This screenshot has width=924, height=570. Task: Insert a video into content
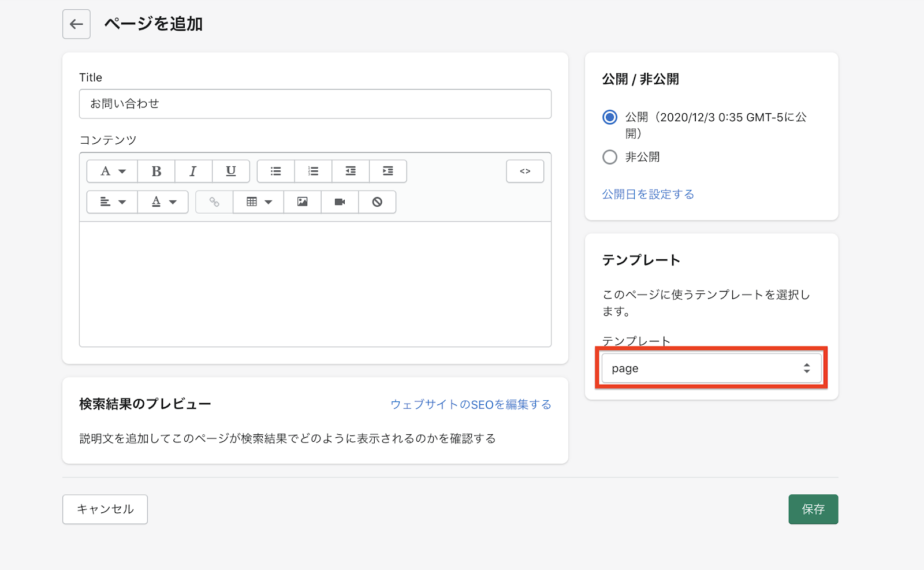[340, 202]
